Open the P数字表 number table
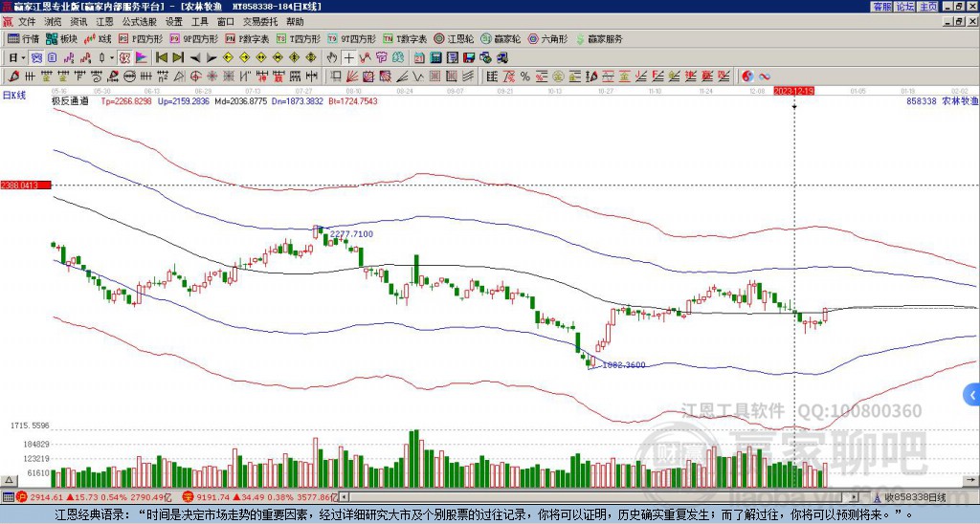 (x=247, y=38)
